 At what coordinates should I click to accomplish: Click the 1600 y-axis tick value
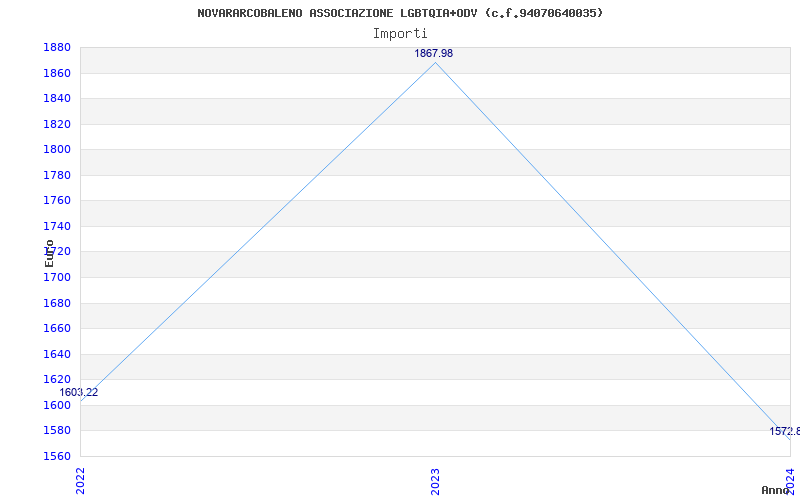[57, 405]
